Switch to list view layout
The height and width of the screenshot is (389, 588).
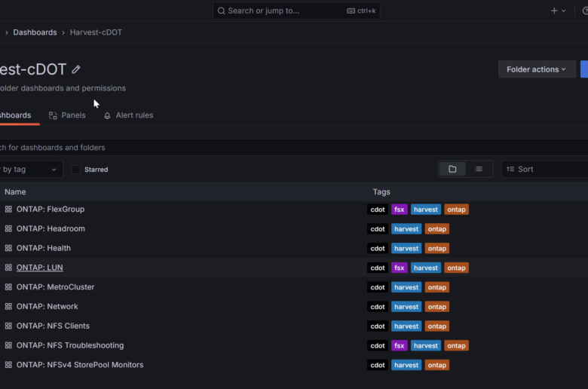click(x=479, y=169)
